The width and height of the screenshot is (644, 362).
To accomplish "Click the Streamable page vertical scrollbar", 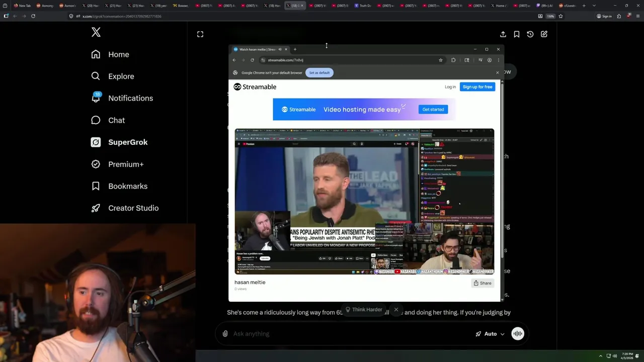I will click(x=502, y=171).
